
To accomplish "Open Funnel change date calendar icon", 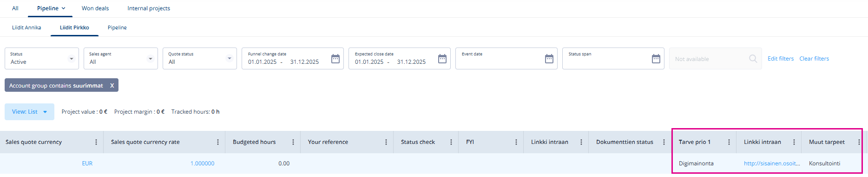I will point(335,59).
